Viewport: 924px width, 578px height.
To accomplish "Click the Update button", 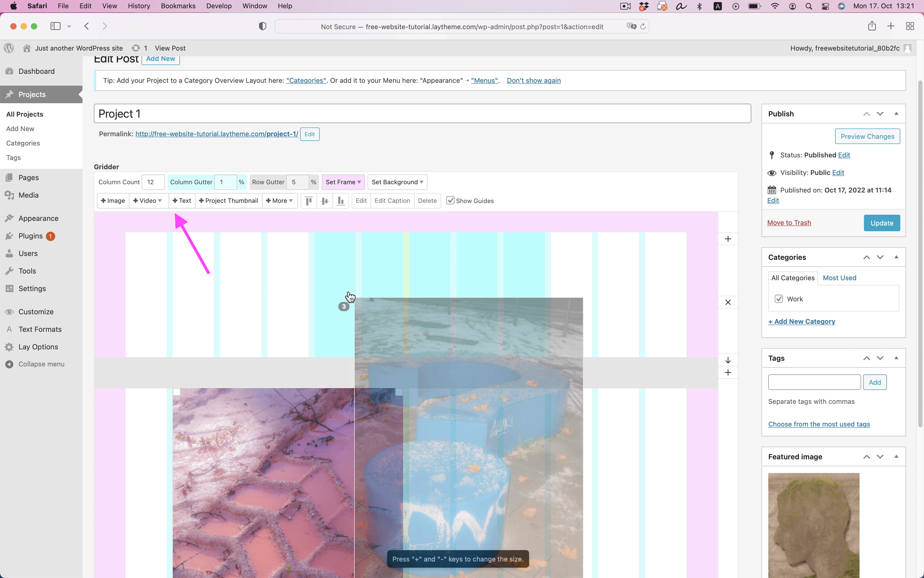I will 882,223.
